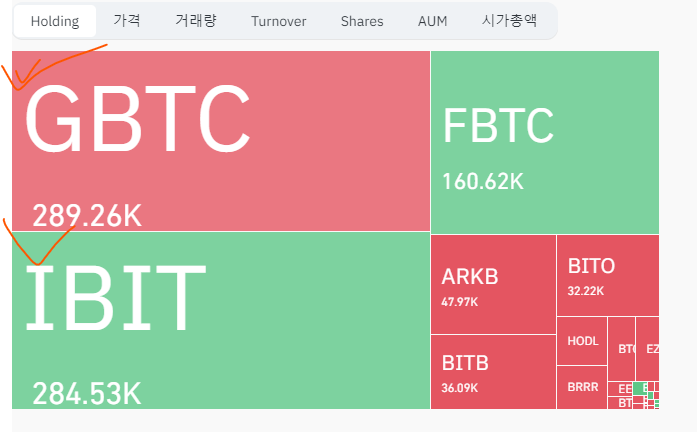This screenshot has height=432, width=697.
Task: Switch to the 가격 tab
Action: [x=127, y=21]
